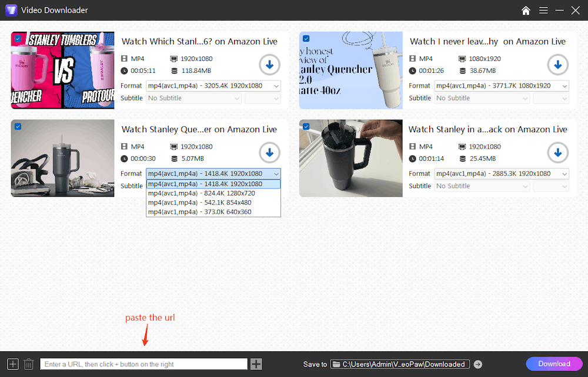Collapse the open 1418.4K Format dropdown
Screen dimensions: 588x377
click(x=213, y=174)
